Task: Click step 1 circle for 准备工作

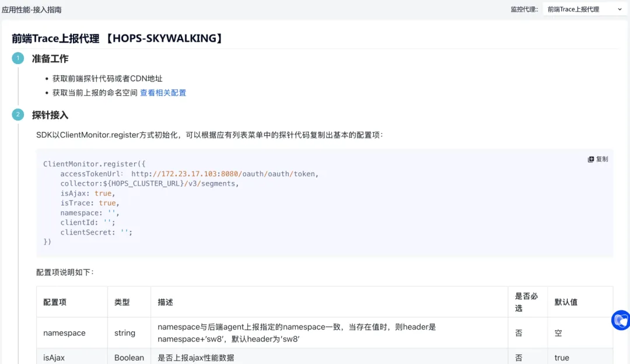Action: click(17, 58)
